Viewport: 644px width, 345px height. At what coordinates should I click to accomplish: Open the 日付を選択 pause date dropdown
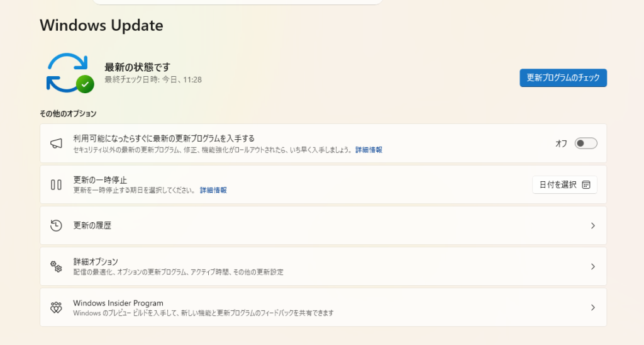point(565,184)
